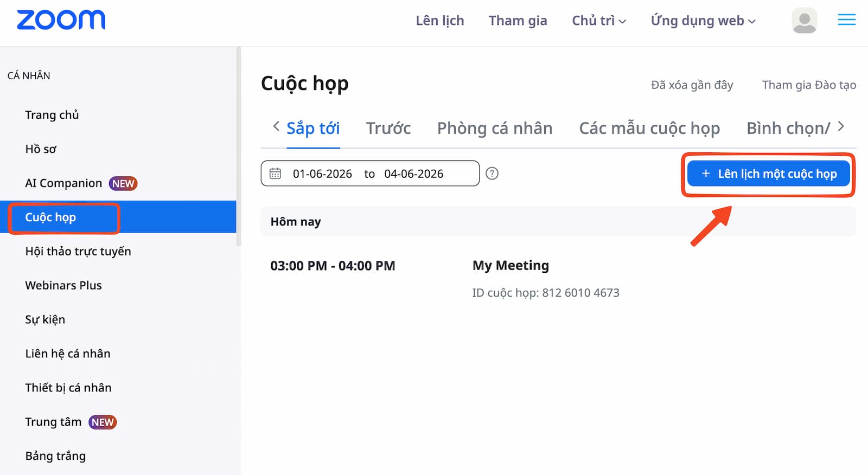Open the Tham gia Đào tạo link

809,85
